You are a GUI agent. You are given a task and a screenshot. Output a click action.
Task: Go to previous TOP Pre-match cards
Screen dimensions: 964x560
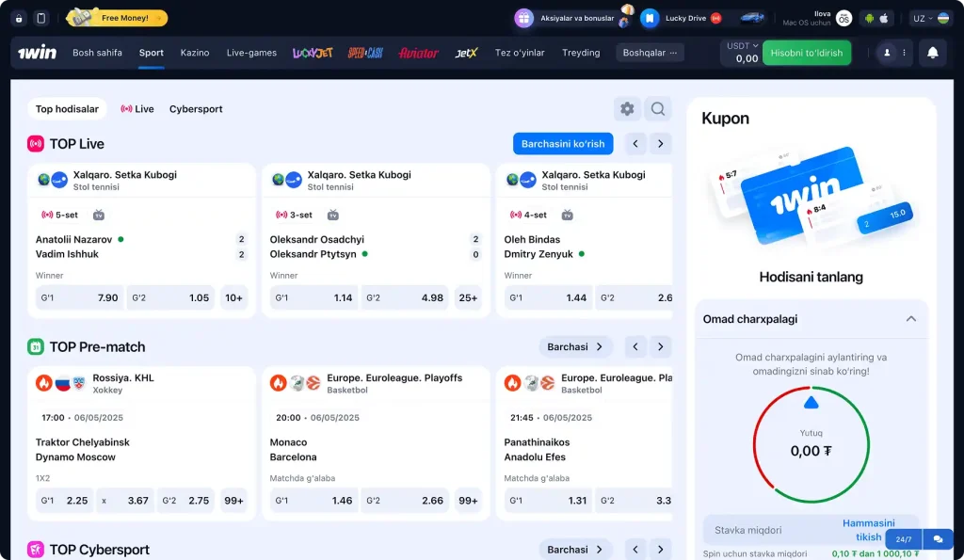(x=635, y=346)
